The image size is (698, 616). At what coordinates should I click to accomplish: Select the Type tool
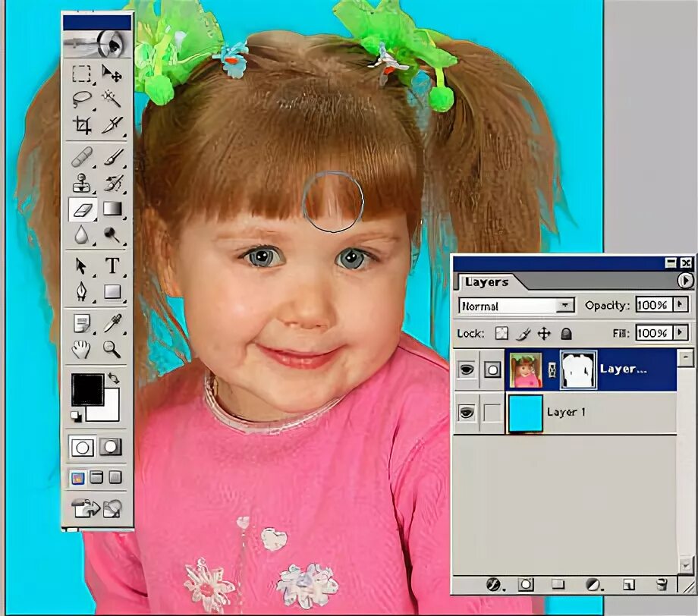coord(112,266)
